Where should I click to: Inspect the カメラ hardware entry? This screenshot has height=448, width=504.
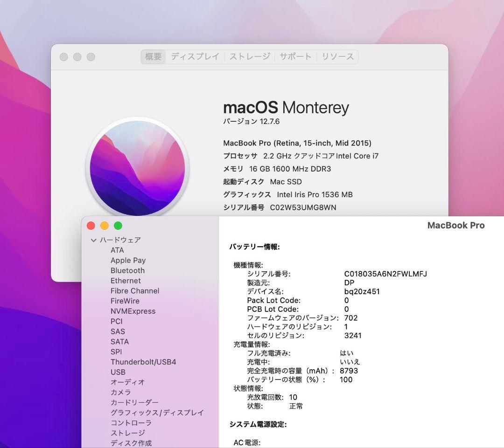click(120, 392)
